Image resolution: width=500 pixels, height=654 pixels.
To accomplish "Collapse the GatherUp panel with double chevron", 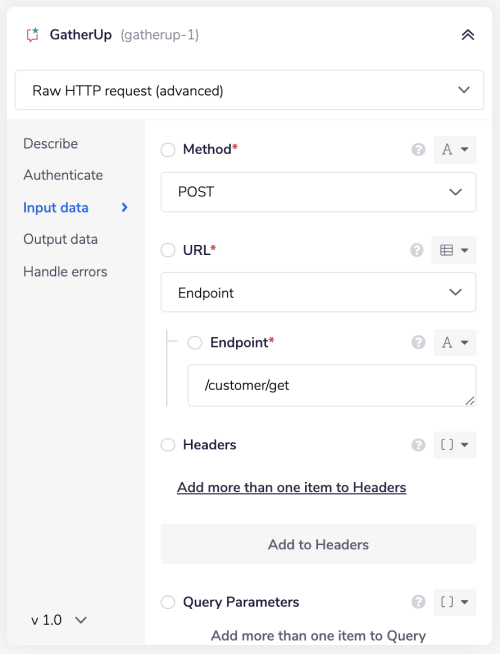I will tap(468, 35).
